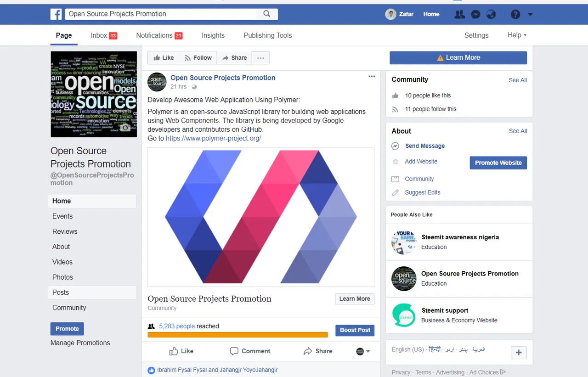This screenshot has height=377, width=588.
Task: Click the Promote Website button
Action: click(498, 163)
